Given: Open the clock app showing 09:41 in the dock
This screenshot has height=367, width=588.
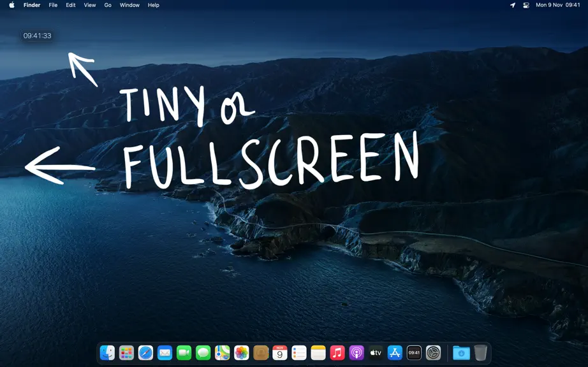Looking at the screenshot, I should pos(414,353).
